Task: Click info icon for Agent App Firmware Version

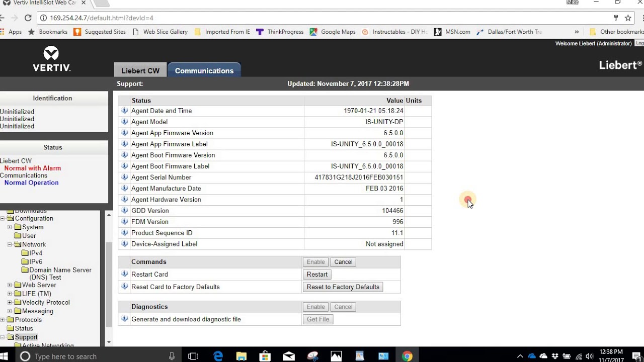Action: coord(124,133)
